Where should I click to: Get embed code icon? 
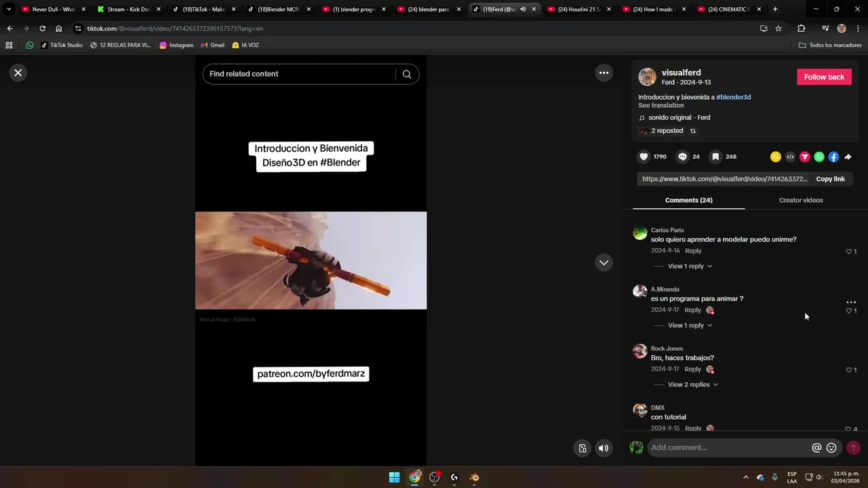coord(790,157)
